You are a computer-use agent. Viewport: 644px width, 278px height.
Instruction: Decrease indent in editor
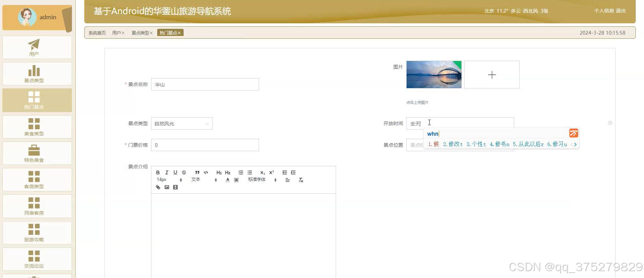click(x=285, y=172)
